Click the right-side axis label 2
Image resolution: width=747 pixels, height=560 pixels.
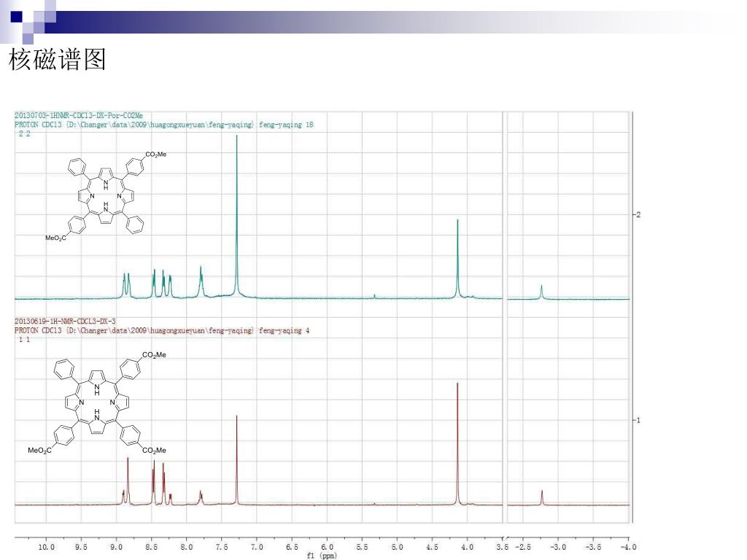pos(638,215)
